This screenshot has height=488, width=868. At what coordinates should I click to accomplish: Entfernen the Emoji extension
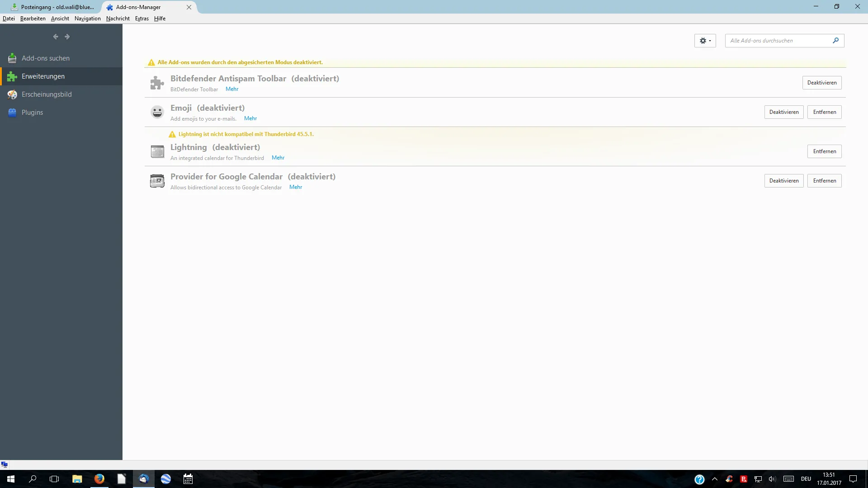pyautogui.click(x=825, y=112)
